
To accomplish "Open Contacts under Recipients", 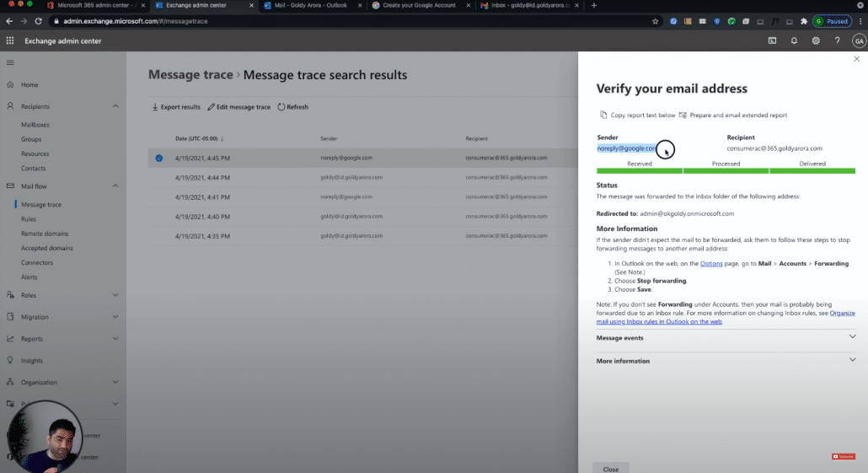I will tap(33, 168).
